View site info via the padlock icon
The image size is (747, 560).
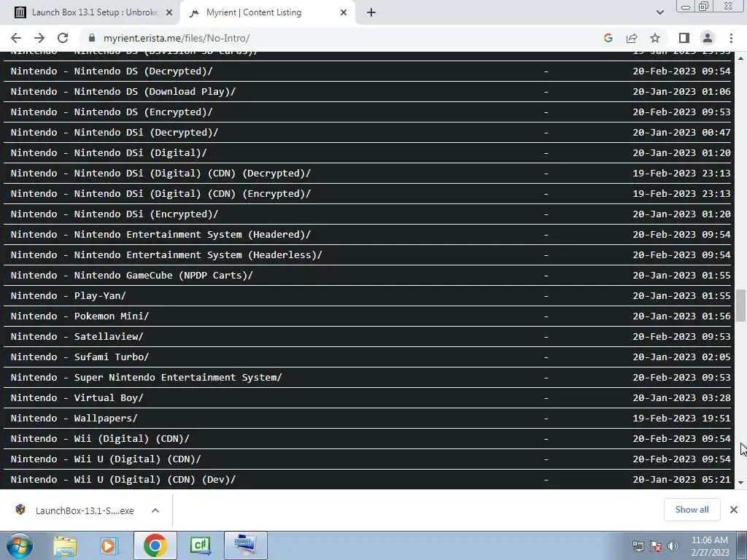[x=92, y=38]
